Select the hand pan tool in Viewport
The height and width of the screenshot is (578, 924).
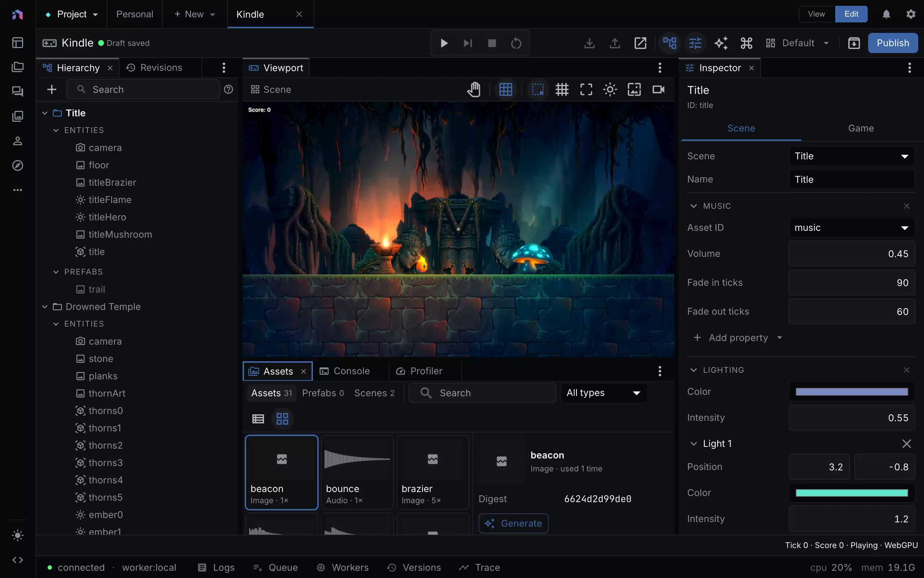(x=474, y=90)
